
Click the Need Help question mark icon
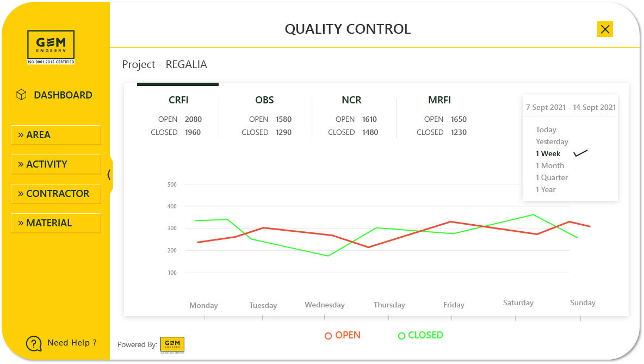coord(33,343)
